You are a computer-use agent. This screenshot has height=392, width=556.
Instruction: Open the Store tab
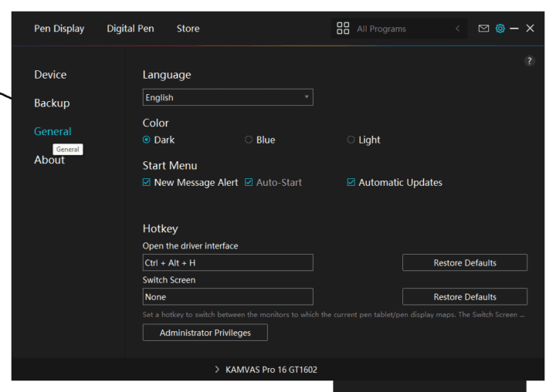pos(188,29)
